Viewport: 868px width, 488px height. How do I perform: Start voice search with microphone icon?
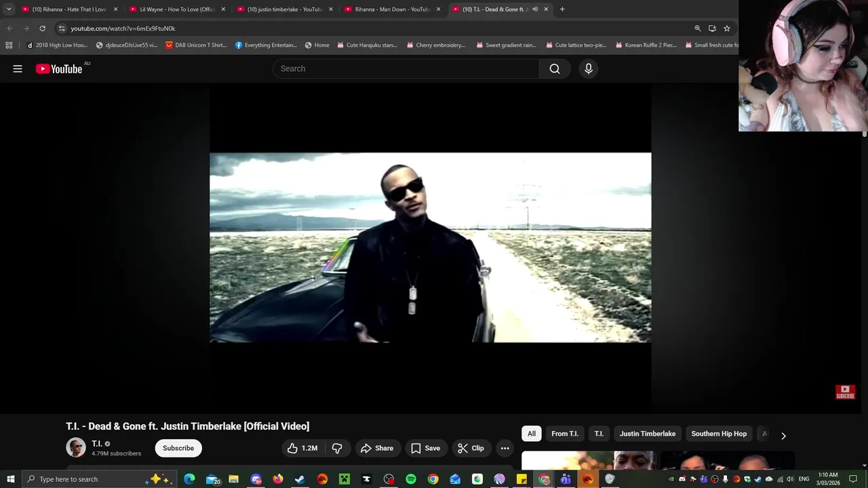[589, 68]
